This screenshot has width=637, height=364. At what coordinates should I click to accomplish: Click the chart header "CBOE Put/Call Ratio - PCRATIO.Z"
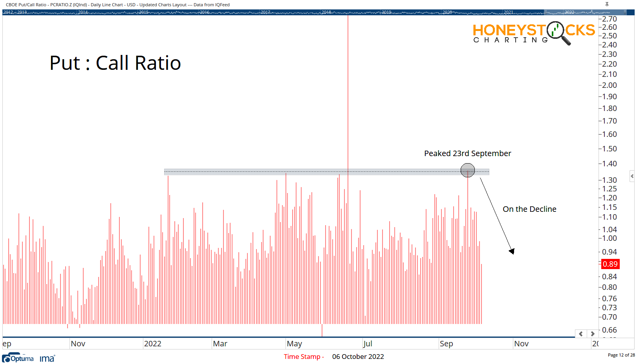(39, 5)
